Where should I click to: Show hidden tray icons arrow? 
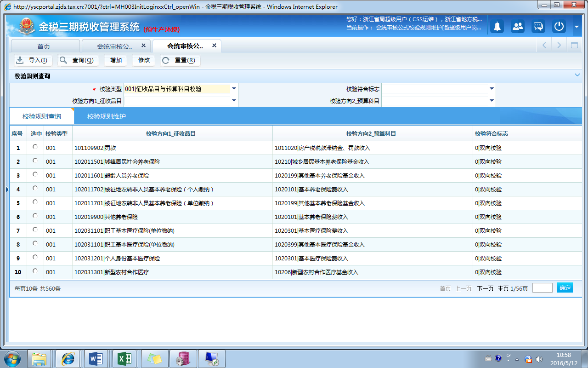(517, 359)
